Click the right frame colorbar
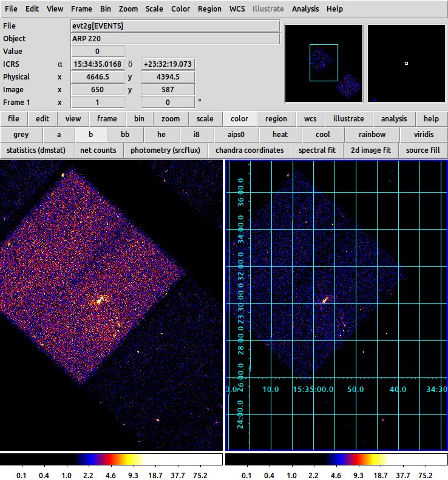The height and width of the screenshot is (480, 448). point(336,459)
